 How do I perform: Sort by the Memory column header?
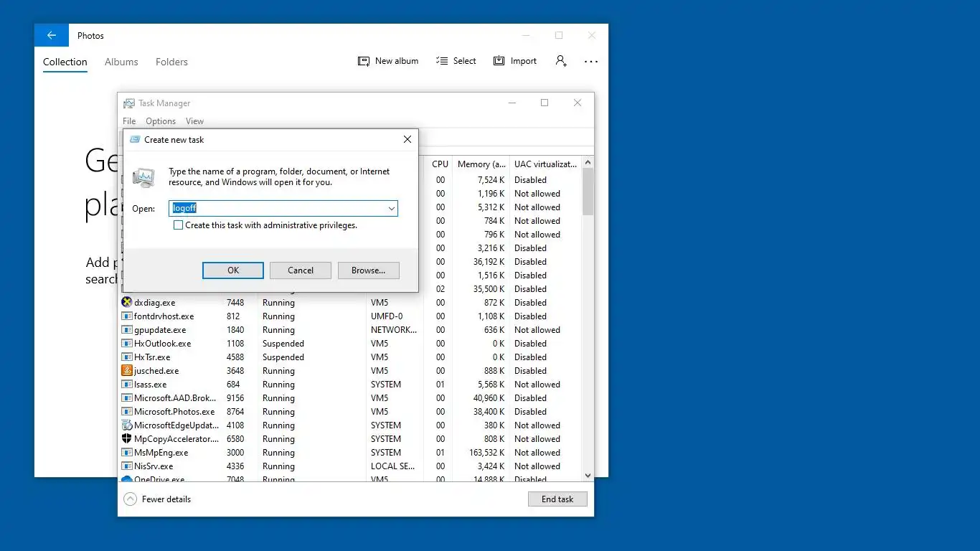[x=481, y=164]
